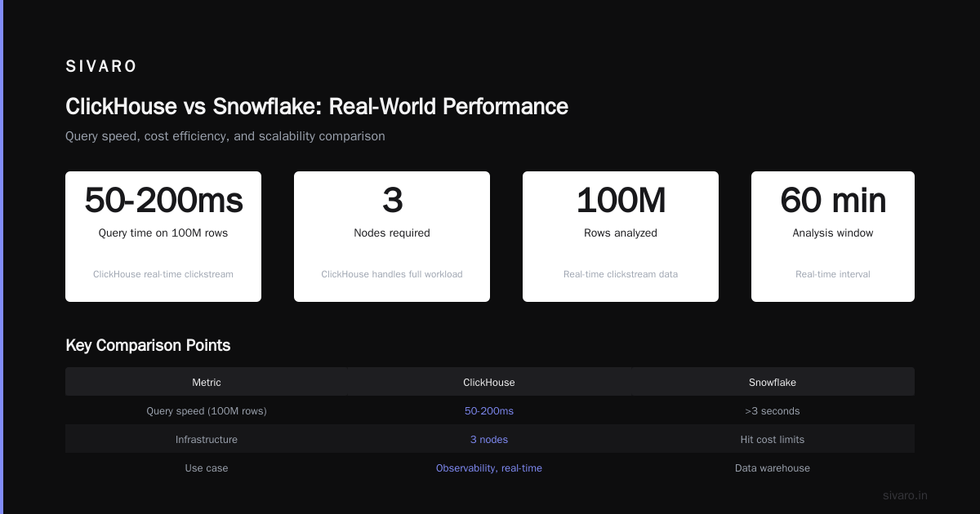This screenshot has height=514, width=980.
Task: Click the Metric column header
Action: point(207,382)
